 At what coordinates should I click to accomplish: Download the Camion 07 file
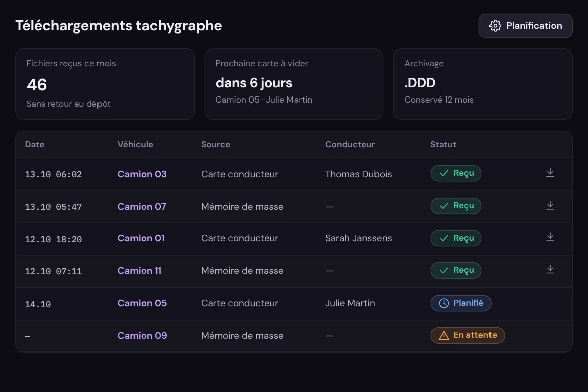click(x=550, y=205)
